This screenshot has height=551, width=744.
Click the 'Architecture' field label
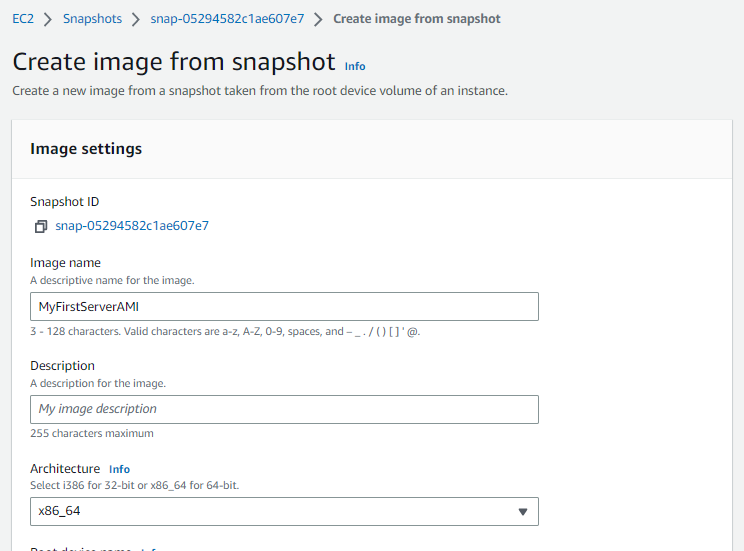[65, 469]
